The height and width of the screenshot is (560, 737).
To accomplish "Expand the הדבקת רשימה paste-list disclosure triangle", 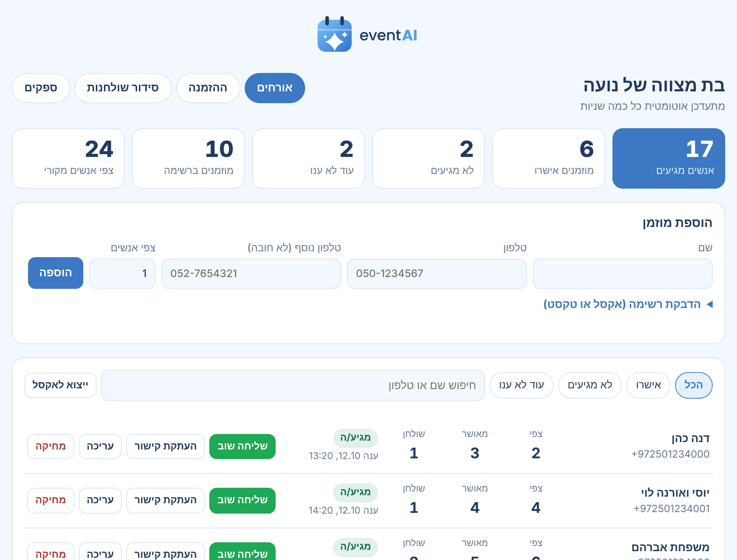I will (x=710, y=304).
